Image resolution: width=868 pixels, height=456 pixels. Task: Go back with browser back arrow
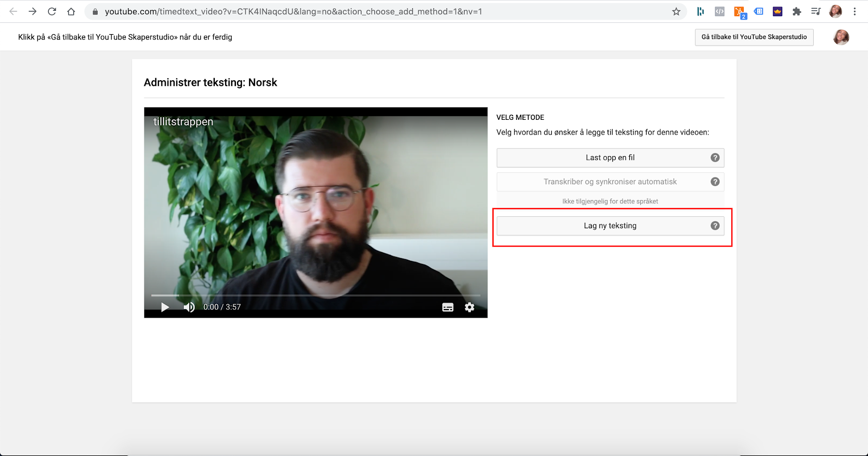pyautogui.click(x=14, y=11)
